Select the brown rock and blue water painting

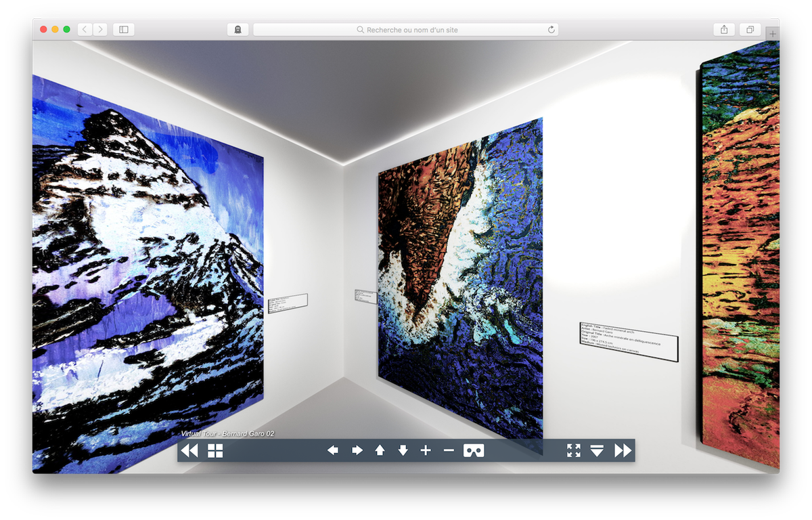pos(460,284)
